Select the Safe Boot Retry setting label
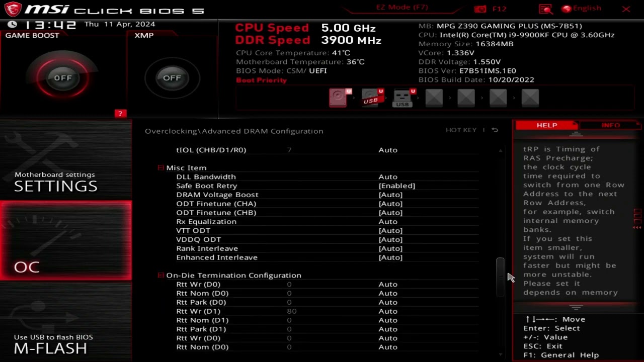Image resolution: width=644 pixels, height=362 pixels. point(206,186)
